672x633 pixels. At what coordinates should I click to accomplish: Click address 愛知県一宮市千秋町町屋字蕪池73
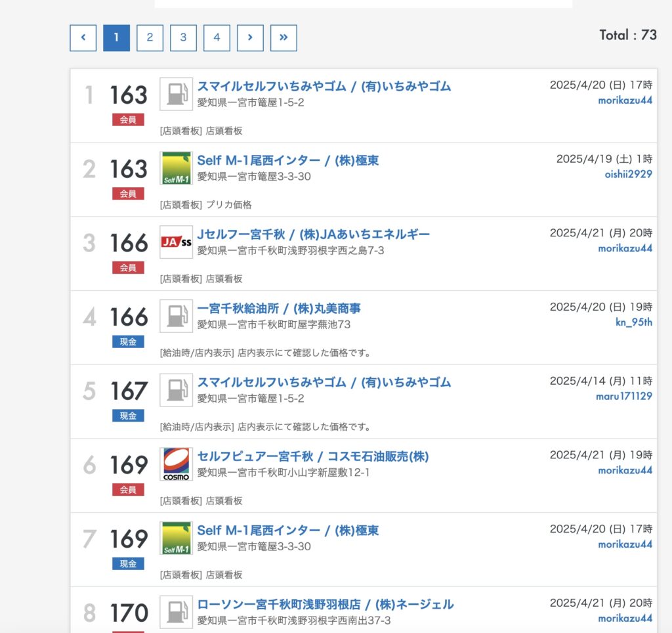tap(274, 324)
